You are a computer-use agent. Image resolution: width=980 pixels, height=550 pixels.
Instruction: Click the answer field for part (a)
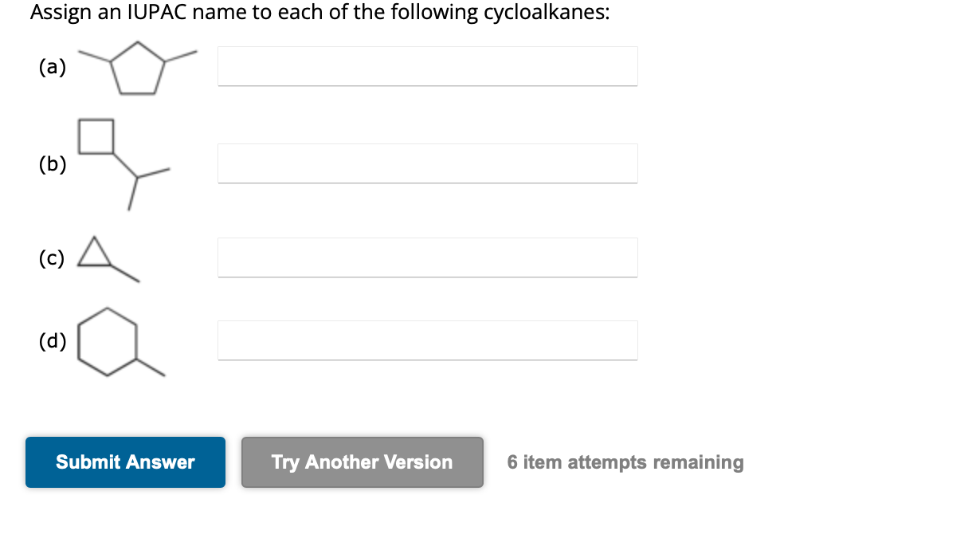pos(428,66)
